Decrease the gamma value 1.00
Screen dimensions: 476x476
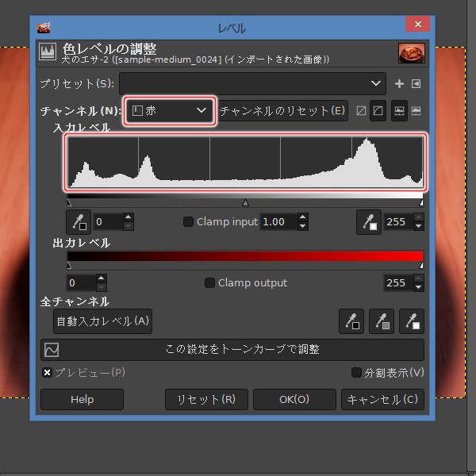point(303,226)
